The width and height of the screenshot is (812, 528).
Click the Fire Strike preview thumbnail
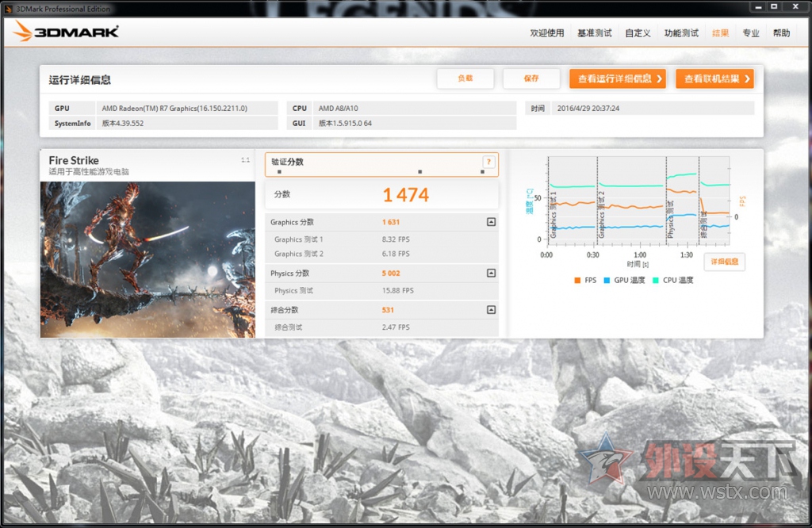pos(147,259)
